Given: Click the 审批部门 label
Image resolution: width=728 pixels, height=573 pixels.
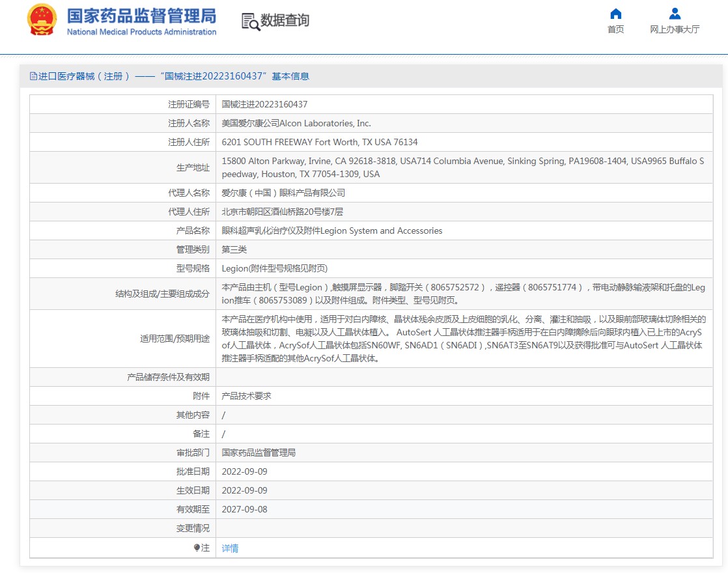Looking at the screenshot, I should coord(193,453).
